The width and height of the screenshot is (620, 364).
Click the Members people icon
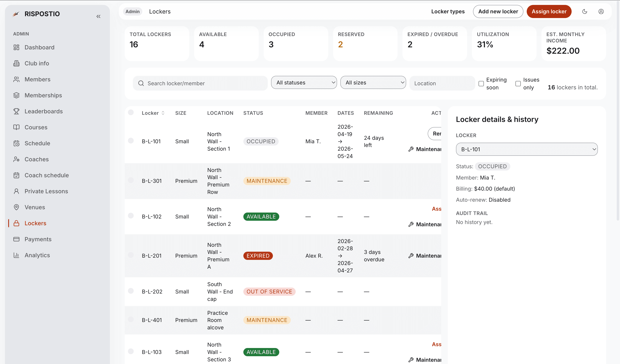pyautogui.click(x=16, y=79)
